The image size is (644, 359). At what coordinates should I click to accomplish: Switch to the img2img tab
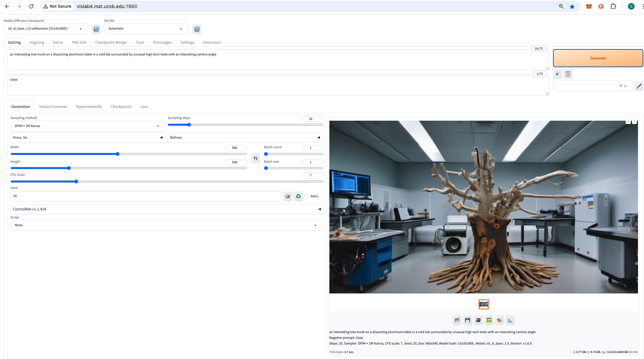(37, 42)
